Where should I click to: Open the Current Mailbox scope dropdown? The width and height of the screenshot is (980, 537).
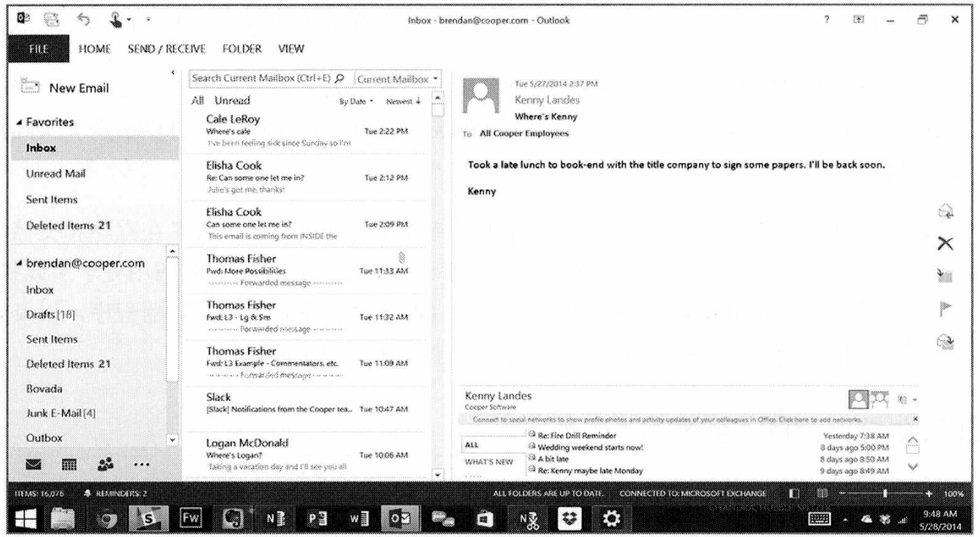(x=398, y=78)
